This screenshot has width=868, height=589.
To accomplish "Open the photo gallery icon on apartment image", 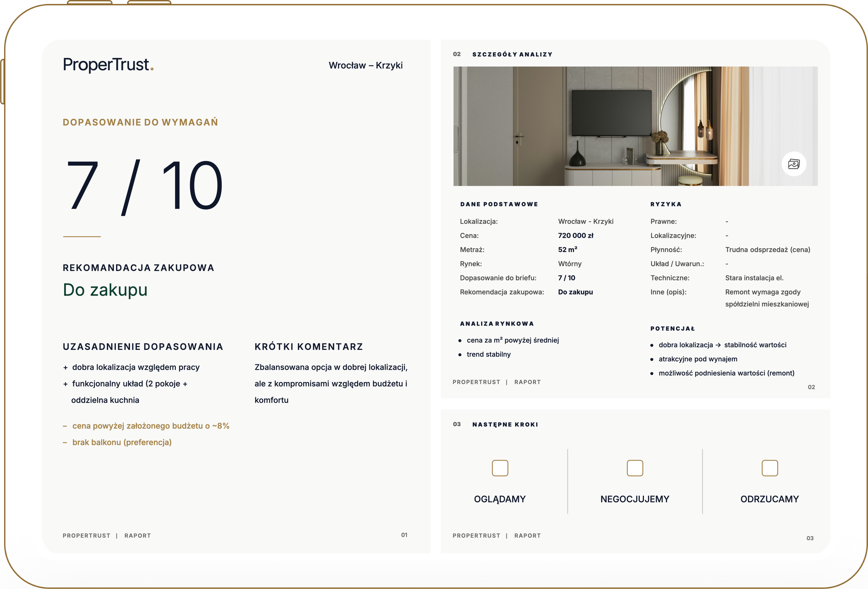I will pyautogui.click(x=794, y=164).
